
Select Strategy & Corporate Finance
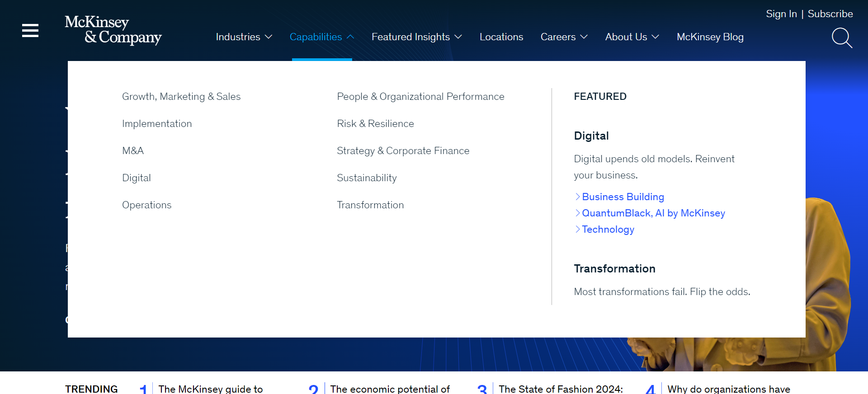click(403, 151)
